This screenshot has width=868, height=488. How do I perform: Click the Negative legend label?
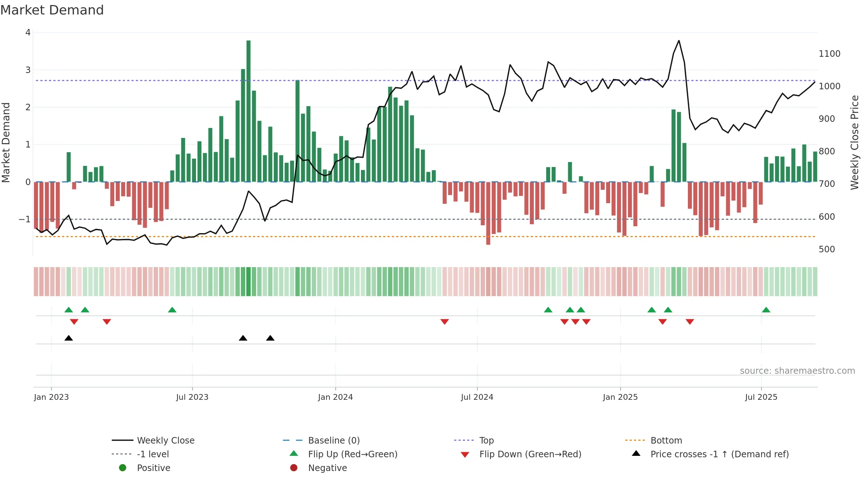(327, 468)
